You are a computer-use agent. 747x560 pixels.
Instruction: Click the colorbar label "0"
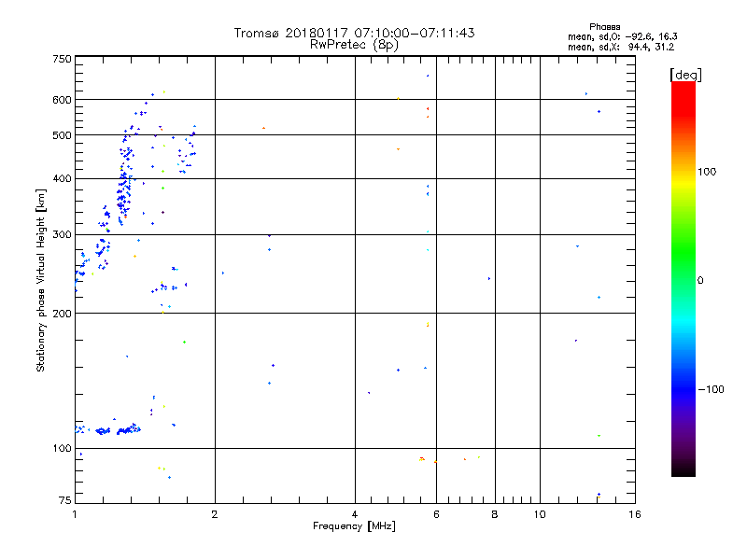coord(700,281)
